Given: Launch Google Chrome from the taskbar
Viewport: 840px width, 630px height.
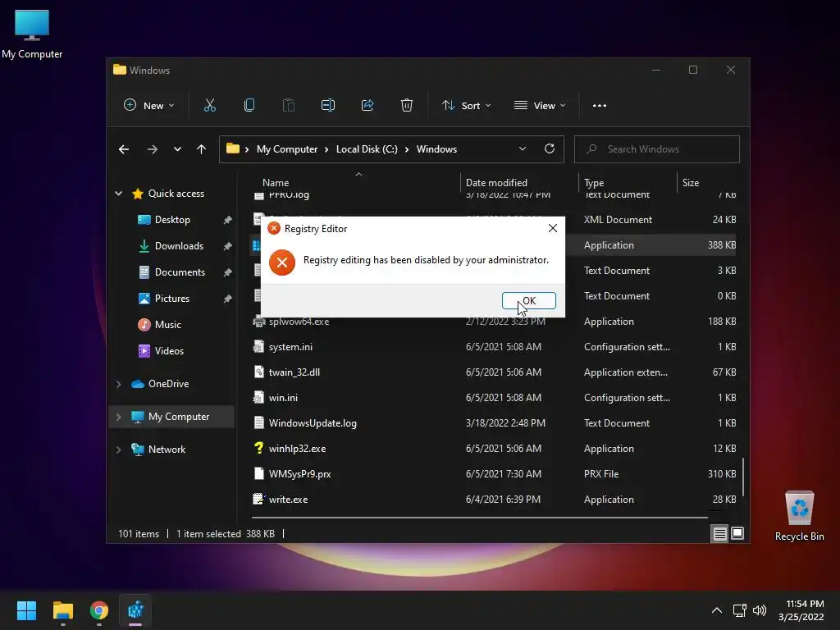Looking at the screenshot, I should [99, 610].
